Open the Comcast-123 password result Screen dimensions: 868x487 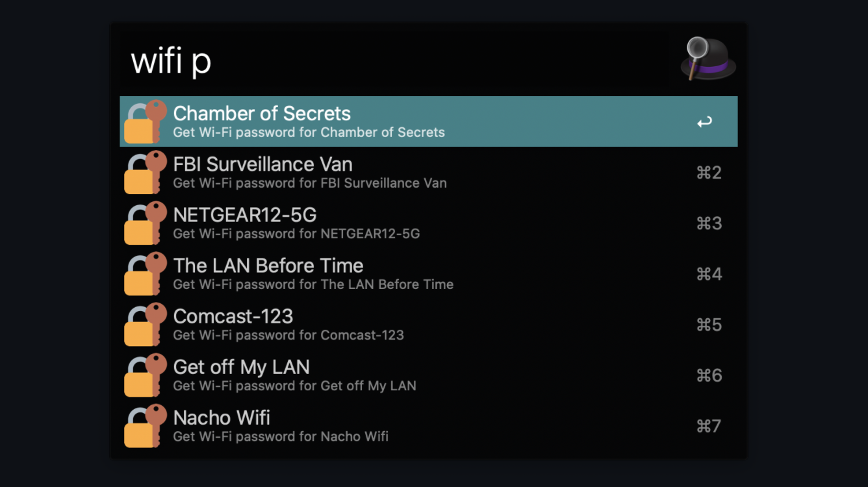pyautogui.click(x=429, y=324)
